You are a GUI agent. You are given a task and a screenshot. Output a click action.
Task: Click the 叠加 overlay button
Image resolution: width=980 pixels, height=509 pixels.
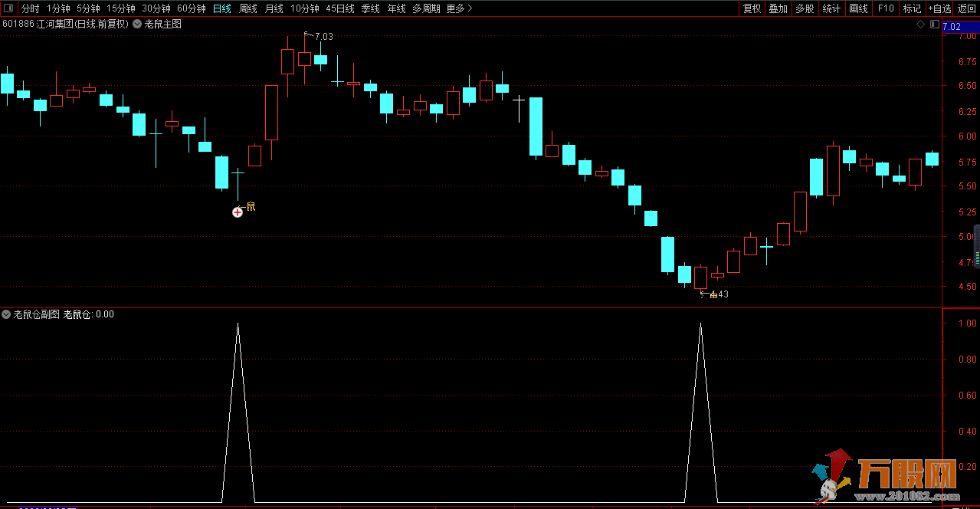[x=778, y=8]
